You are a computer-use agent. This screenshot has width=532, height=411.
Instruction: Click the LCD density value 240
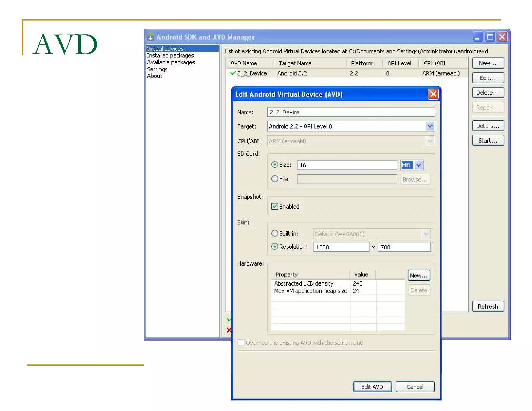357,283
